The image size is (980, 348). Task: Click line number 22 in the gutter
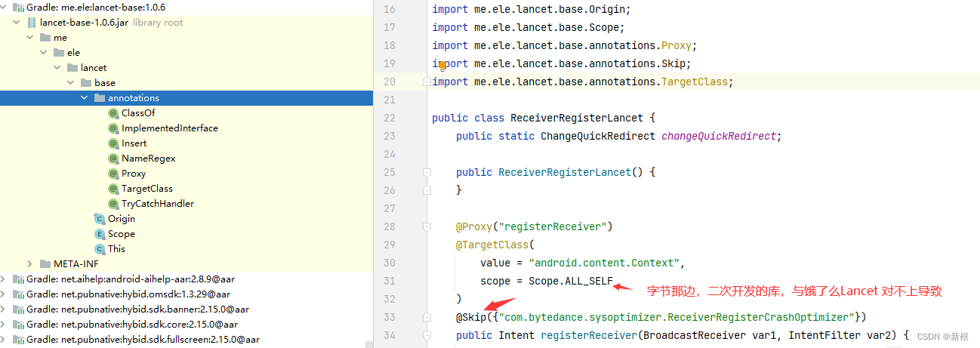pyautogui.click(x=389, y=118)
